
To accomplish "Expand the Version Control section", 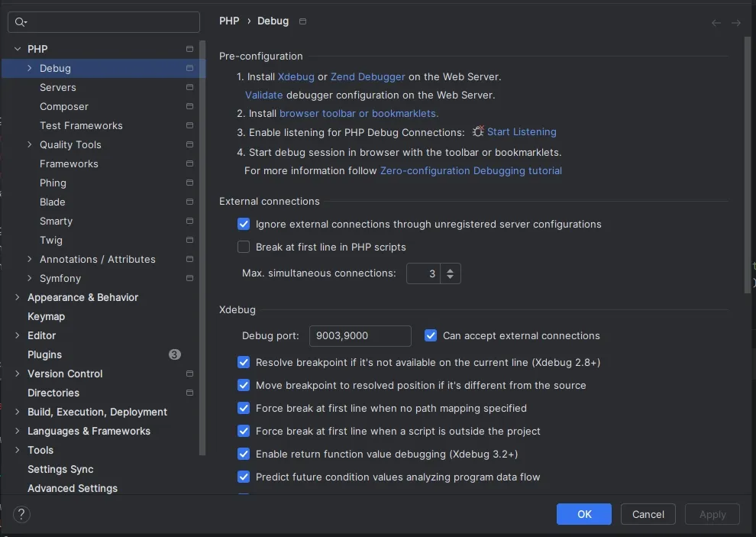I will click(18, 374).
